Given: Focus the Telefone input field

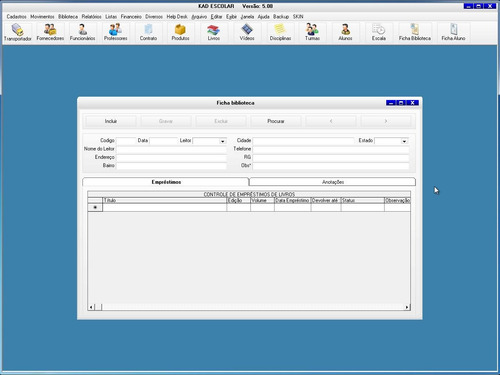Looking at the screenshot, I should click(331, 149).
